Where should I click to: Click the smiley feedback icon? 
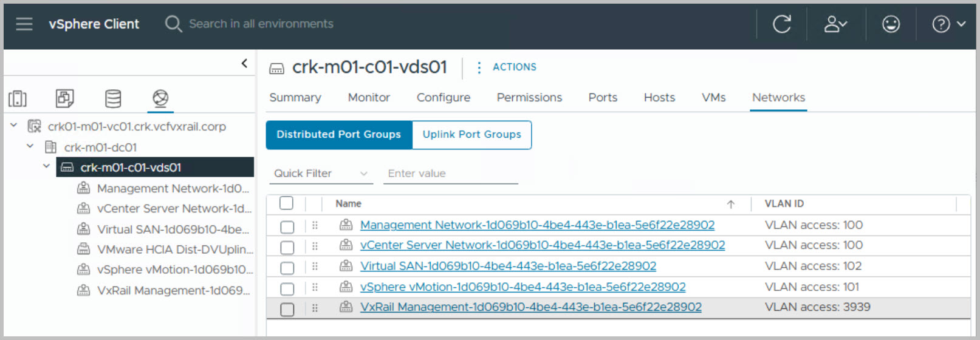[891, 24]
